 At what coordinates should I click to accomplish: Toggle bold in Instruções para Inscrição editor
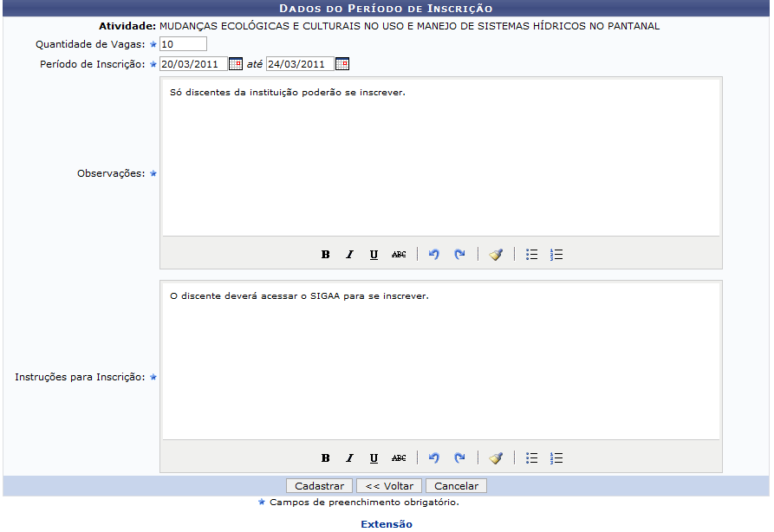pyautogui.click(x=326, y=458)
